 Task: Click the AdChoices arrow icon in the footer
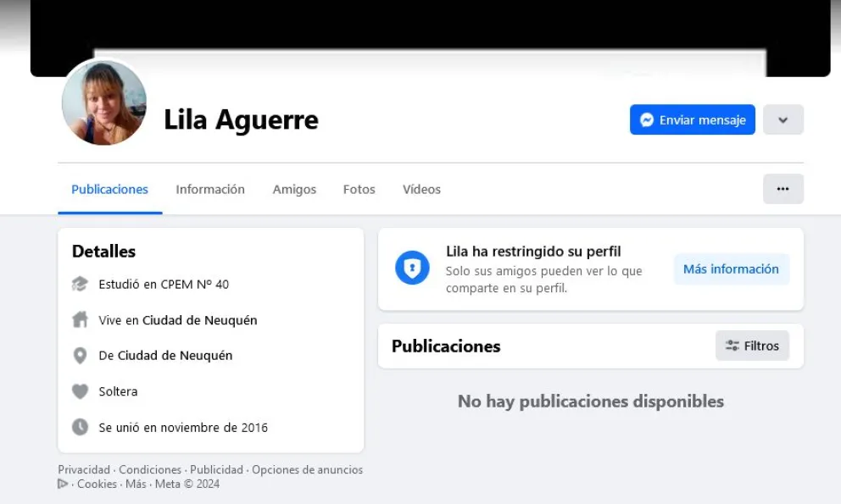click(63, 484)
